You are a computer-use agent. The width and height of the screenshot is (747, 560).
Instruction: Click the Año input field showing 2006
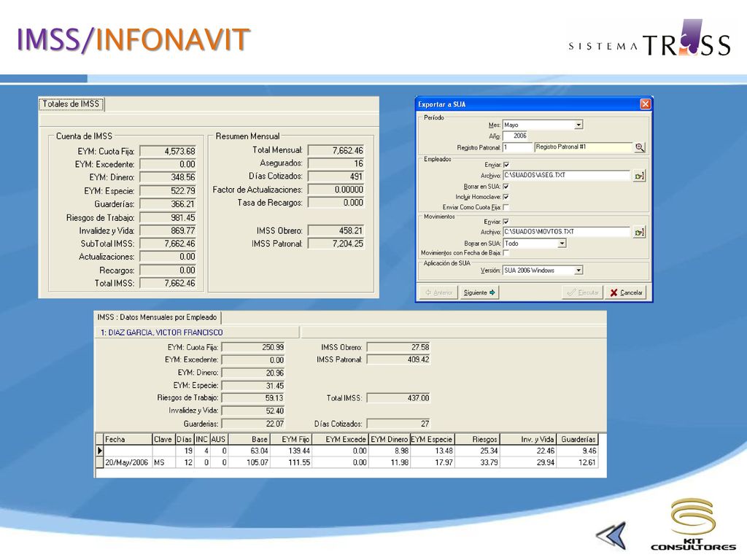[516, 136]
